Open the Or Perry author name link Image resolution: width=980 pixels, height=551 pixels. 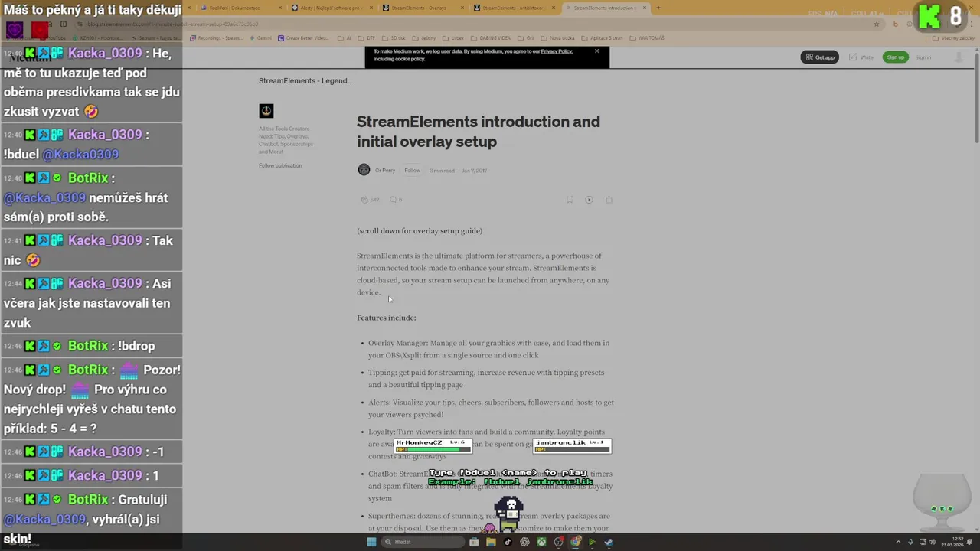(385, 170)
